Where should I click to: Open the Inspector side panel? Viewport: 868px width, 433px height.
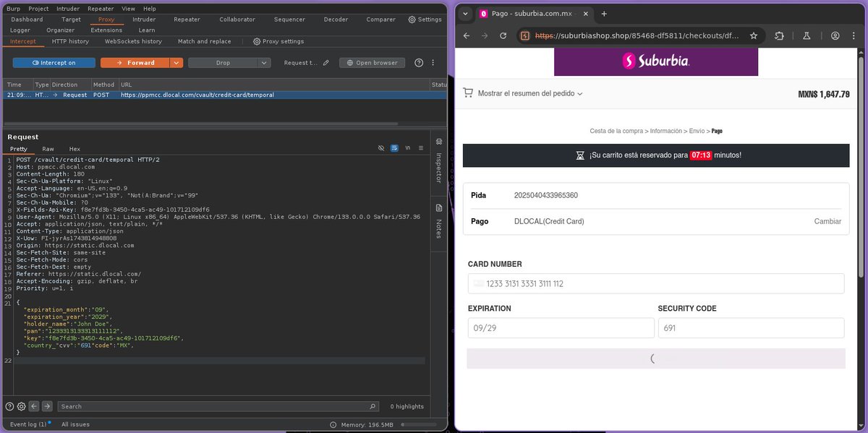[x=438, y=160]
